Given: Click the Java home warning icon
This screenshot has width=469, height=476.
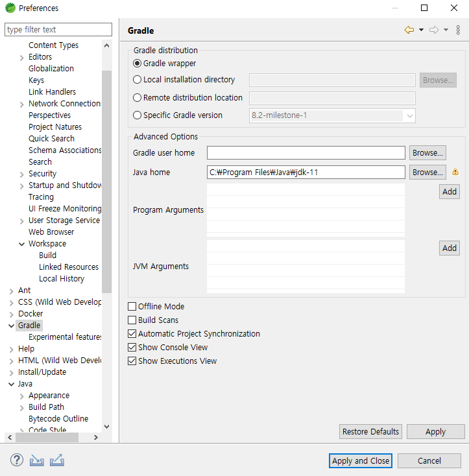Looking at the screenshot, I should pos(455,172).
